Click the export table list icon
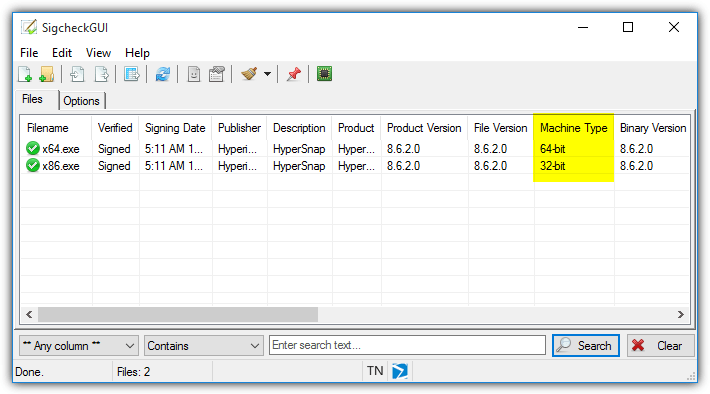The height and width of the screenshot is (394, 710). [132, 74]
